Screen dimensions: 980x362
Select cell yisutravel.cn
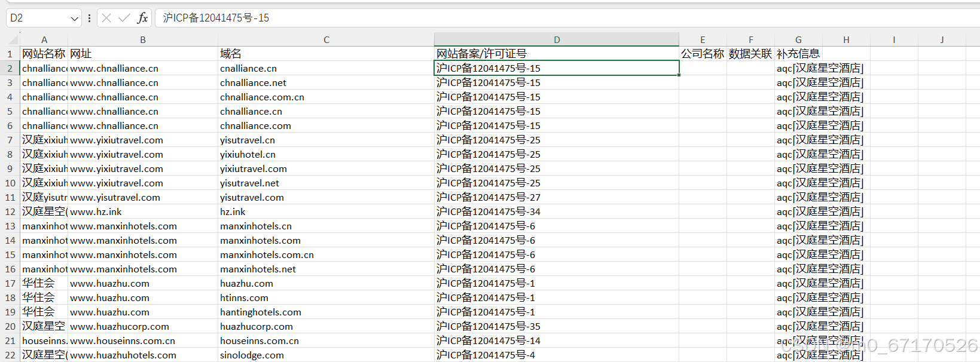(x=326, y=140)
